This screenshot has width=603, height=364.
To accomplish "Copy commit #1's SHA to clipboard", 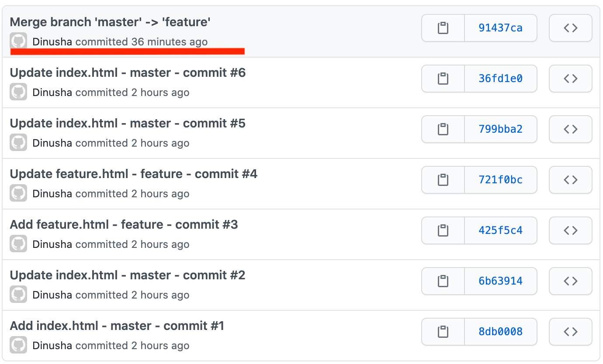I will 443,332.
